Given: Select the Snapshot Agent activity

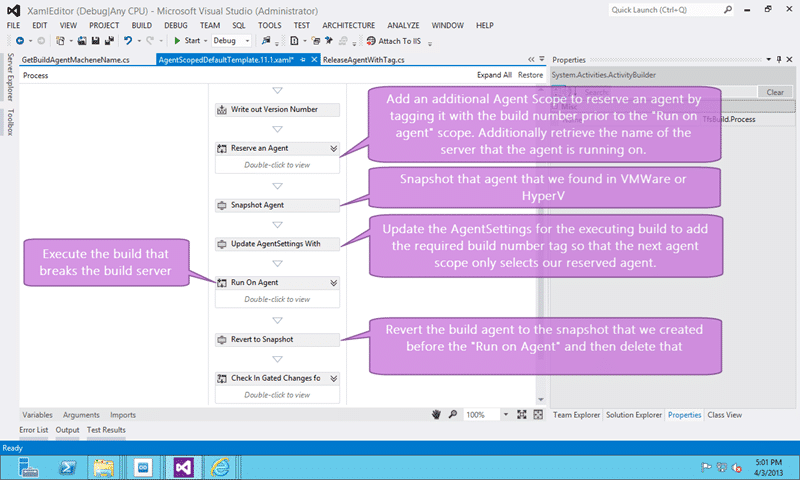Looking at the screenshot, I should coord(277,205).
